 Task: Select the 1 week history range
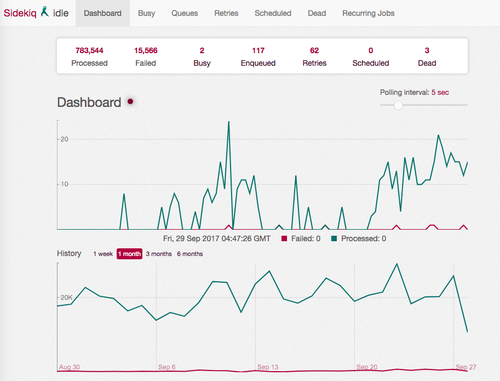click(103, 254)
